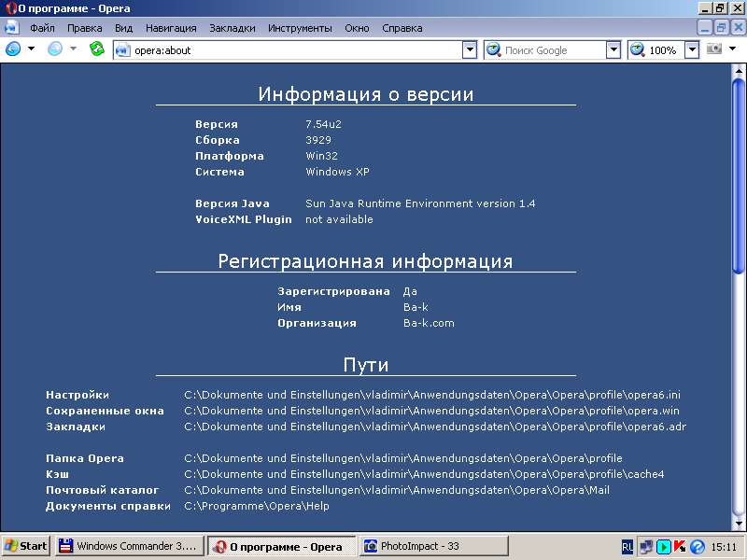Reload the page with the green refresh icon
Viewport: 747px width, 560px height.
(97, 49)
